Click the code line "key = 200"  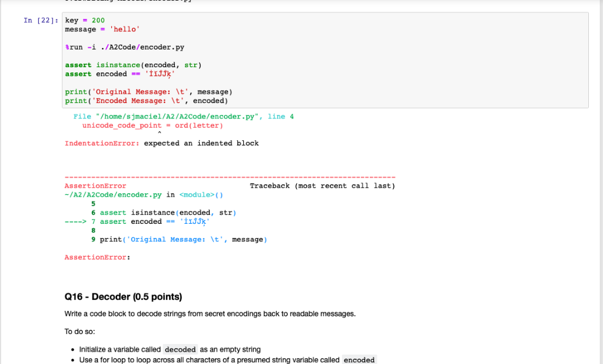pyautogui.click(x=85, y=21)
